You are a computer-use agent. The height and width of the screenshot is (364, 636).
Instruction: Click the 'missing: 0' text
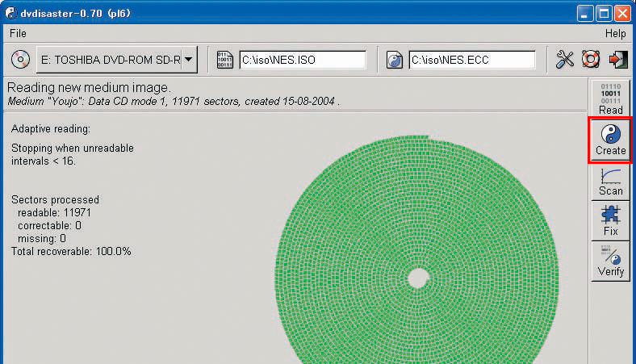coord(42,239)
